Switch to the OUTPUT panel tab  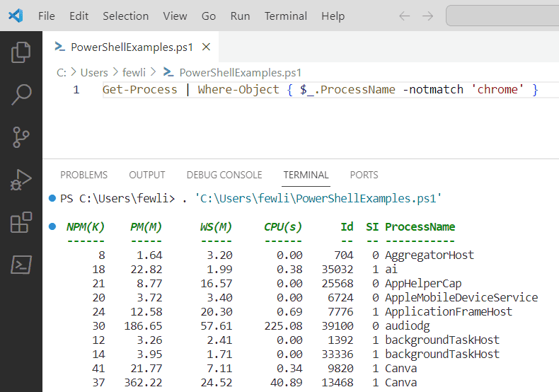coord(147,175)
